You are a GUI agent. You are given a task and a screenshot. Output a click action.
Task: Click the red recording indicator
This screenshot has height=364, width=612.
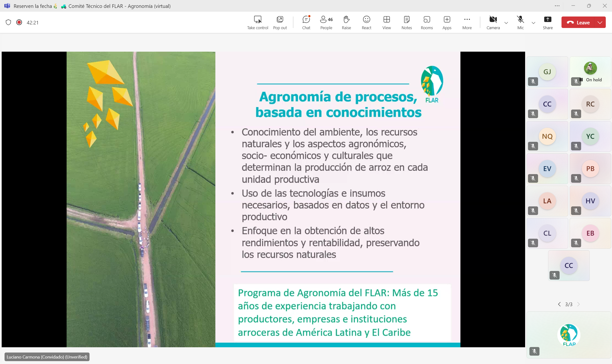[x=19, y=22]
